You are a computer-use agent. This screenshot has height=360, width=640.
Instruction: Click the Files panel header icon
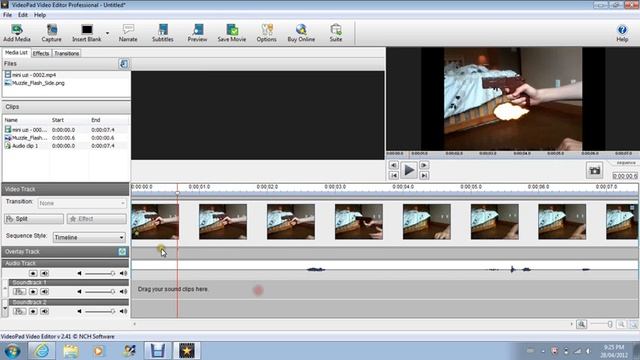(x=124, y=64)
